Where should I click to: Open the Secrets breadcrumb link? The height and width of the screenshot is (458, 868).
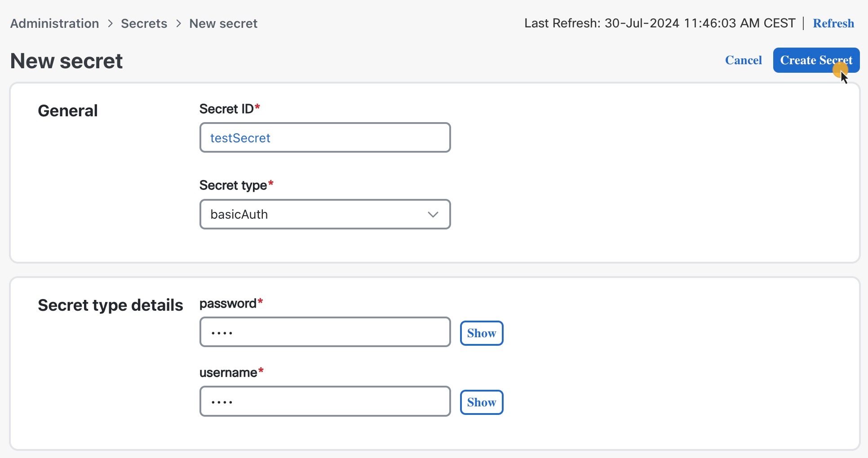point(144,23)
